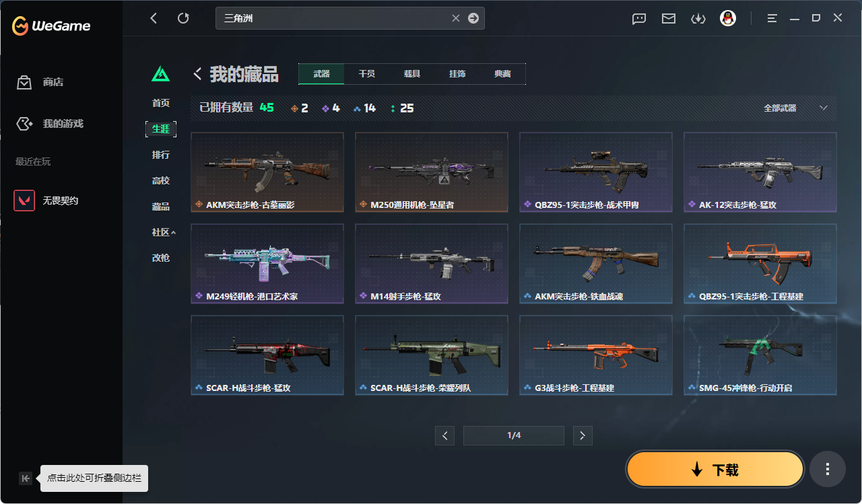Screen dimensions: 862x504
Task: Click the penguin user avatar
Action: (x=727, y=18)
